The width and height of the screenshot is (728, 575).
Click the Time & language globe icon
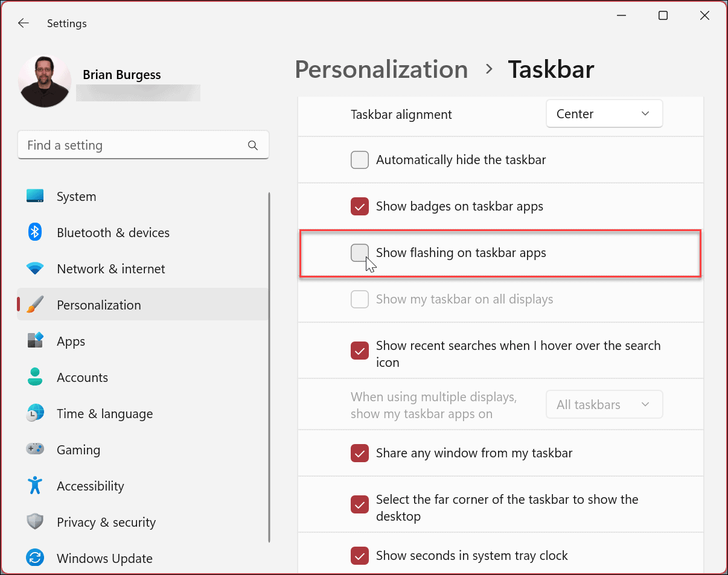pos(35,413)
